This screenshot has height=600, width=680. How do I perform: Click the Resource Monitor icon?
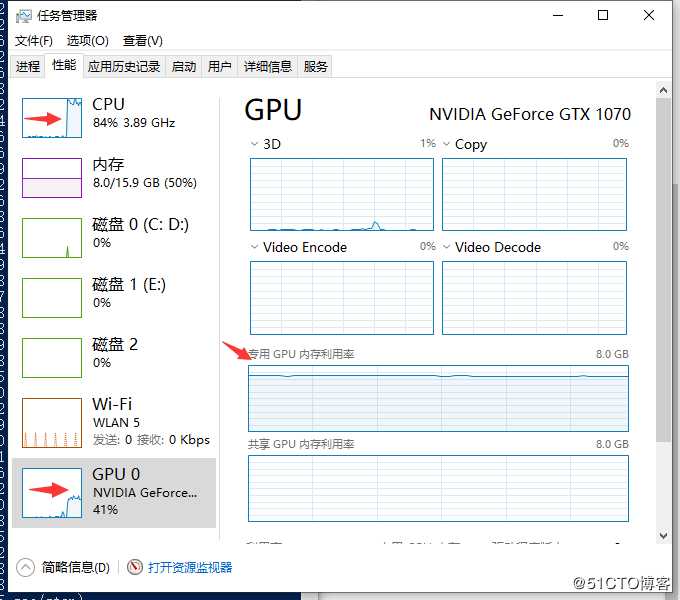(x=135, y=567)
